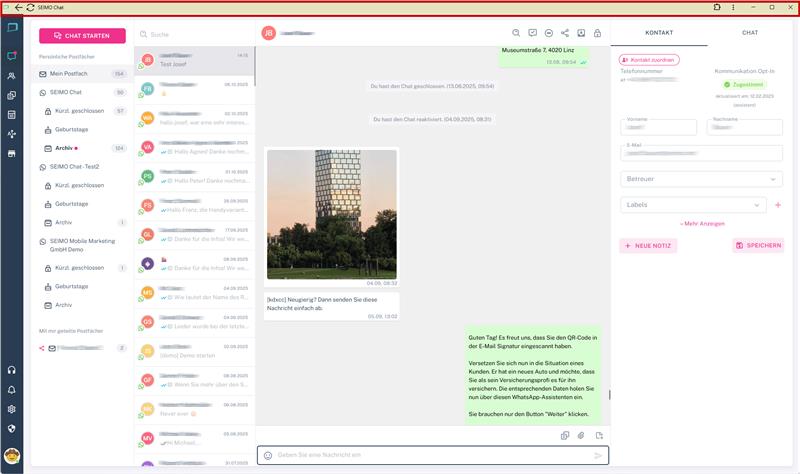Click the CHAT STARTEN button
The image size is (800, 474).
coord(82,36)
